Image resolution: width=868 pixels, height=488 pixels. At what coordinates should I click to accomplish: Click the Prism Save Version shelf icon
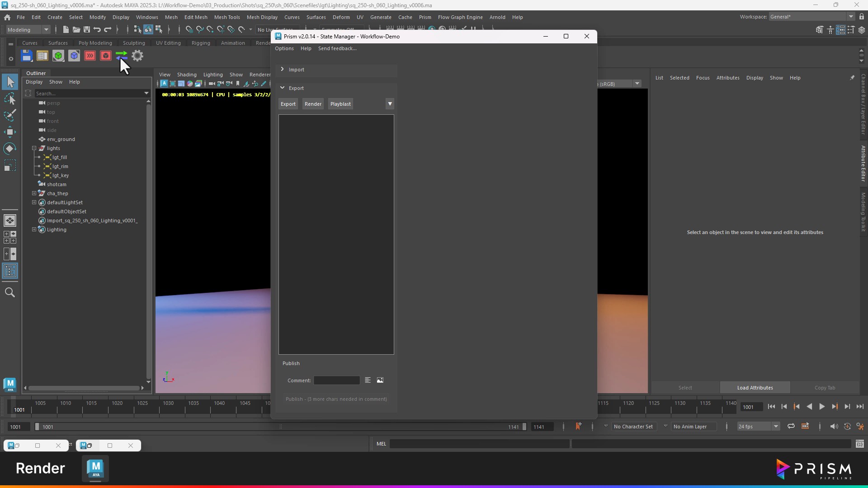[x=27, y=56]
